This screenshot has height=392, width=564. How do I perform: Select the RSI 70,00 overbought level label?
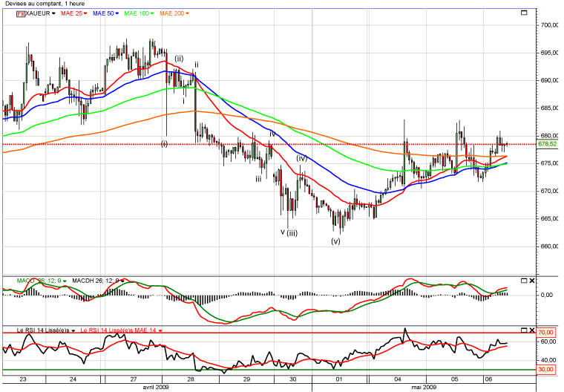[x=546, y=333]
